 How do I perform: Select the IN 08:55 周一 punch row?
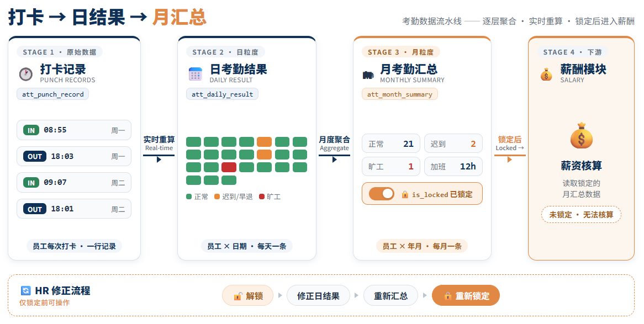click(x=74, y=130)
